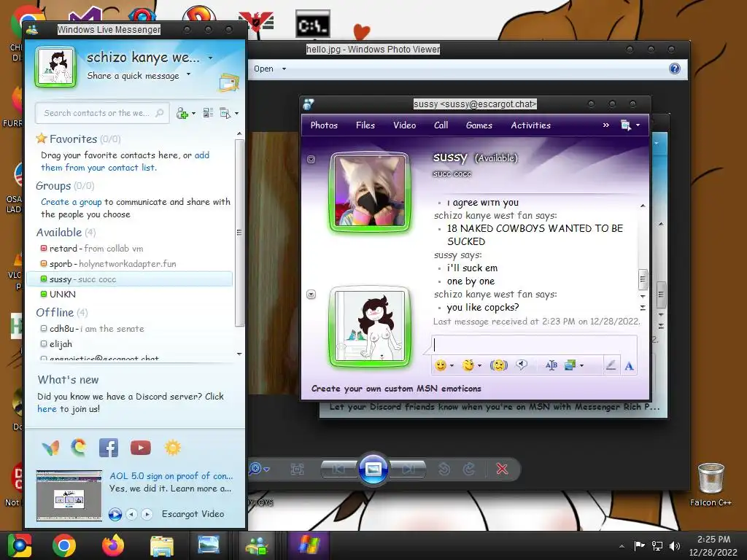Collapse sussy's display picture with its arrow
The width and height of the screenshot is (747, 560).
[311, 159]
